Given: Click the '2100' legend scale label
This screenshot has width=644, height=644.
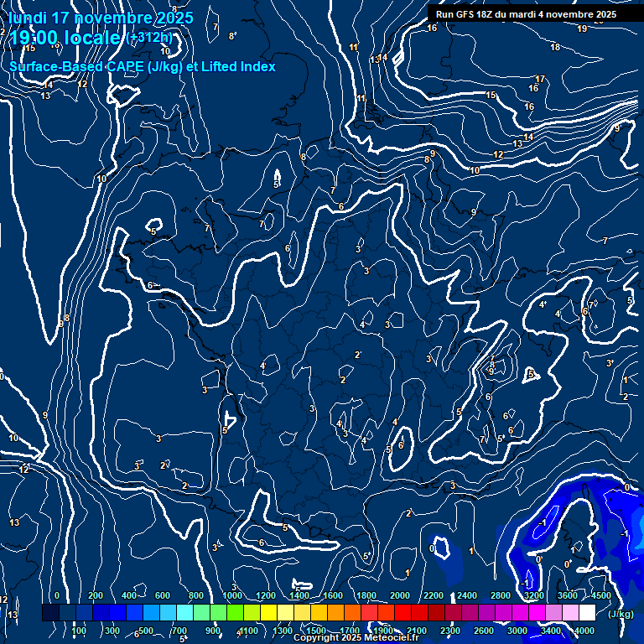Looking at the screenshot, I should (x=417, y=631).
